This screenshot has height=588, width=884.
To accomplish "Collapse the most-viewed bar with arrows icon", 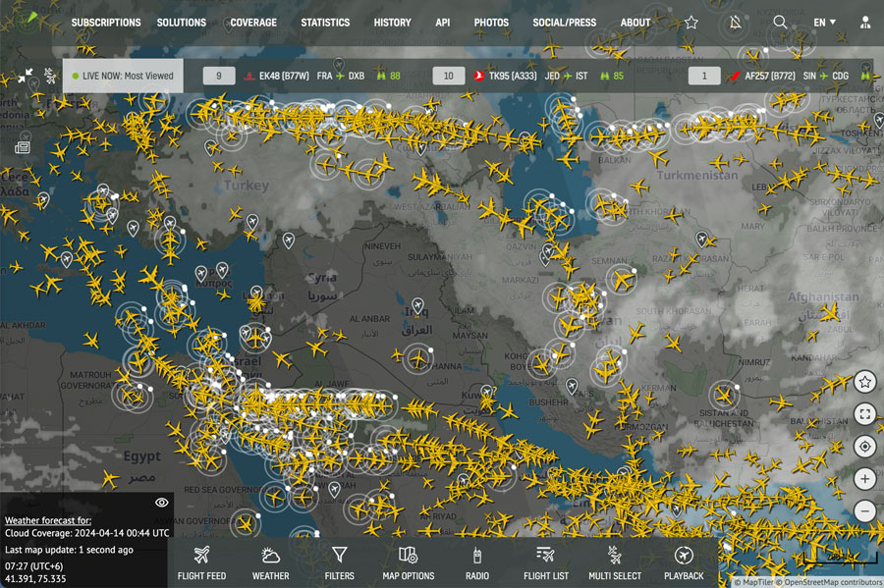I will coord(25,76).
